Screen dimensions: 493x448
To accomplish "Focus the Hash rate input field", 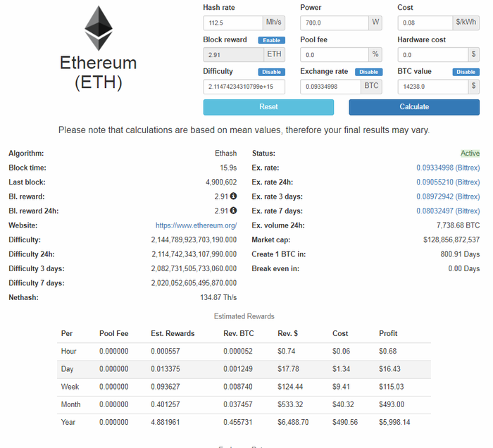I will tap(233, 23).
